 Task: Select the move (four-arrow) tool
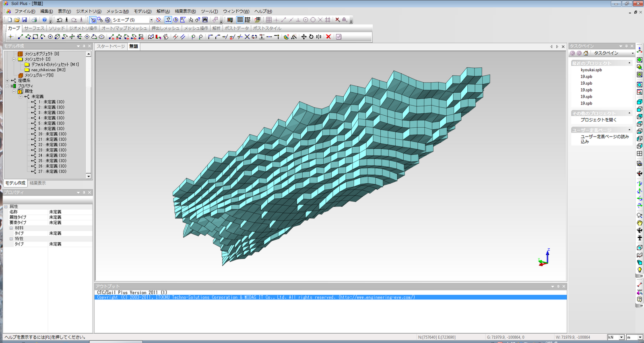304,37
